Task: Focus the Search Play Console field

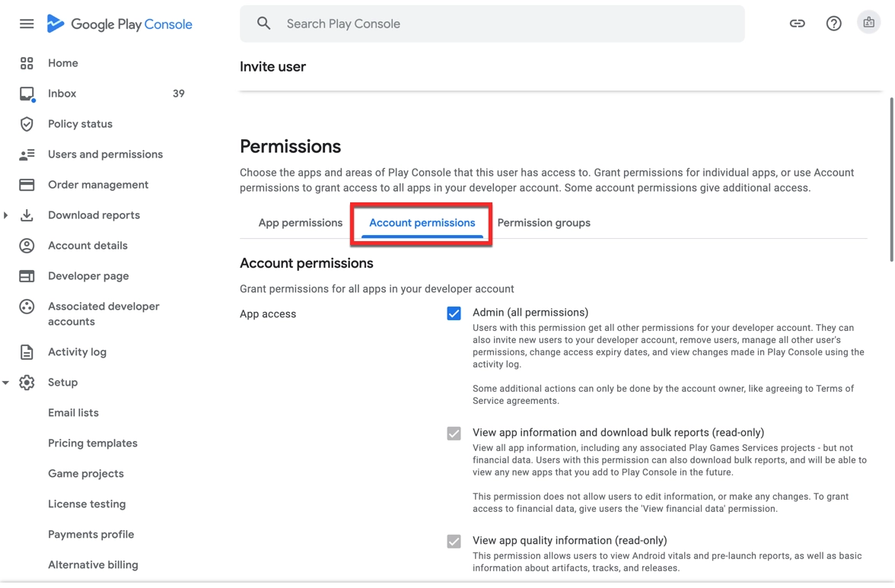Action: (492, 24)
